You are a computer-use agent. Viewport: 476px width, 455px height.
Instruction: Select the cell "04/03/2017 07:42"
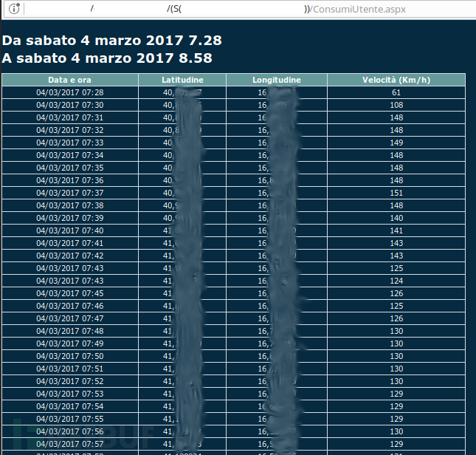tap(70, 256)
